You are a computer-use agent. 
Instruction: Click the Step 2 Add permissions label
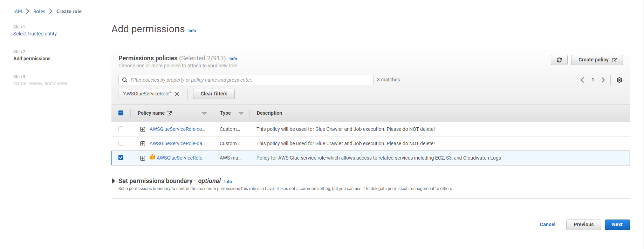point(32,59)
